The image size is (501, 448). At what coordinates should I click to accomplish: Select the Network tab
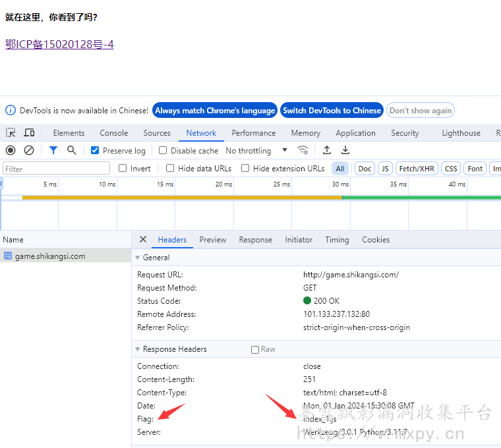pos(201,133)
